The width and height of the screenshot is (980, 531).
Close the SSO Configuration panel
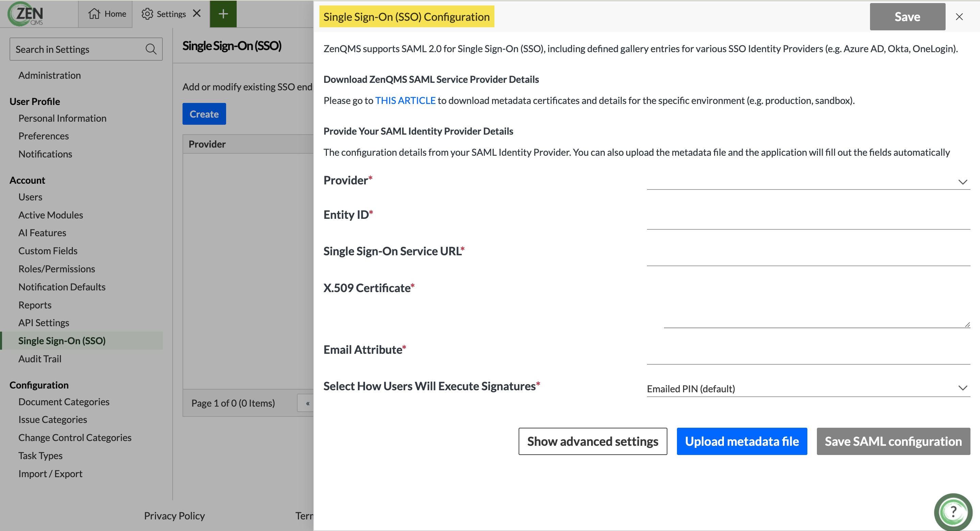(x=959, y=17)
